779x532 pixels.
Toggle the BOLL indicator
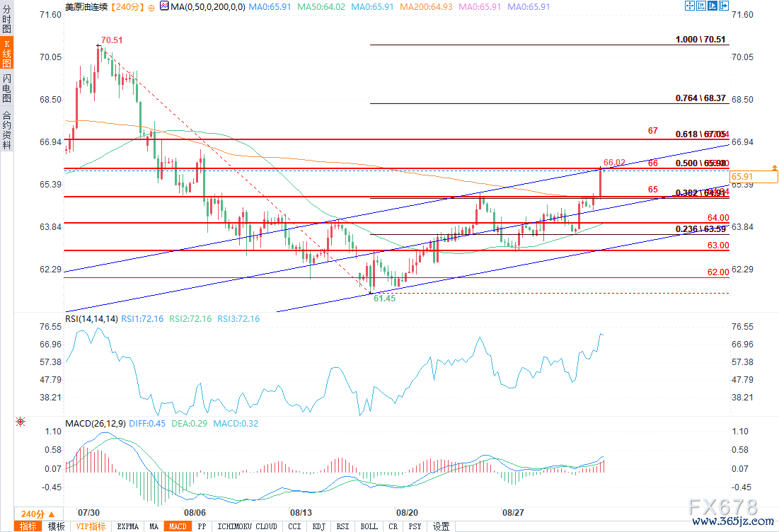pos(369,526)
